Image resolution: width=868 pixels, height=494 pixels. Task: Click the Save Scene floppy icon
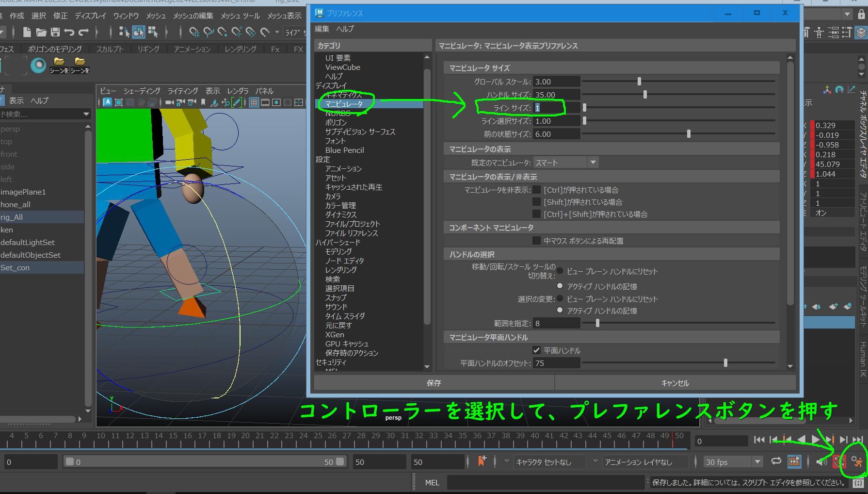pyautogui.click(x=55, y=33)
